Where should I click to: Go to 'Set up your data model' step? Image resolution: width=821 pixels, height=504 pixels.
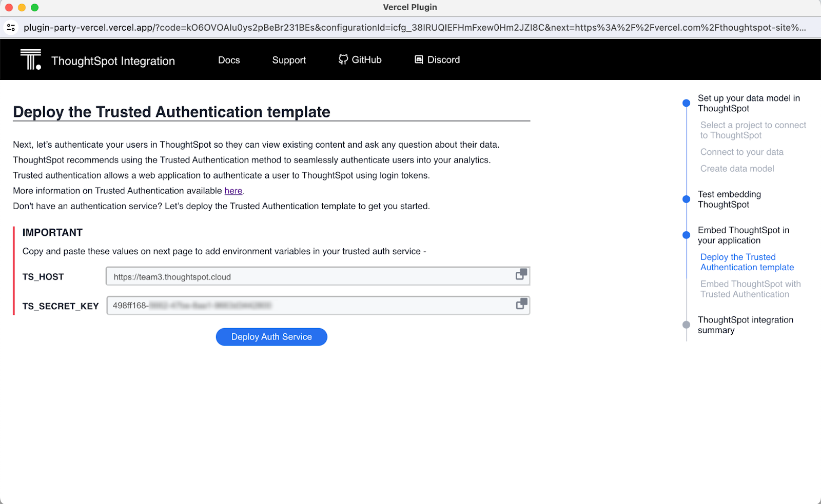748,103
